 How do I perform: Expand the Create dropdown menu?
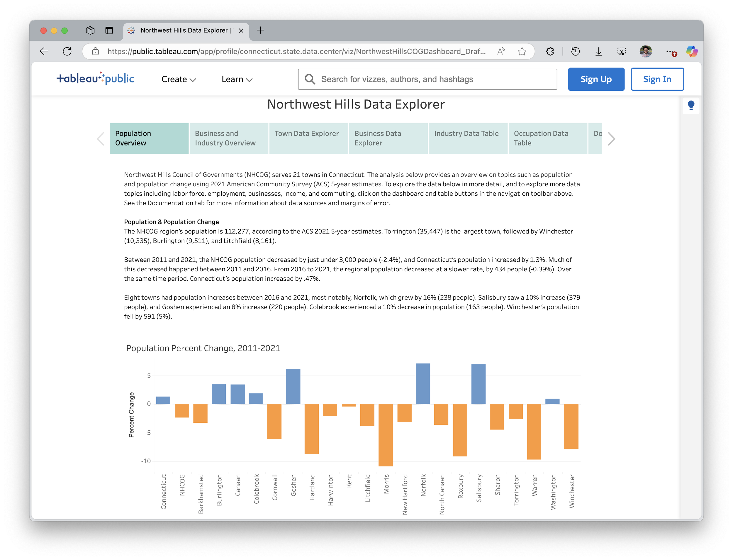[179, 79]
